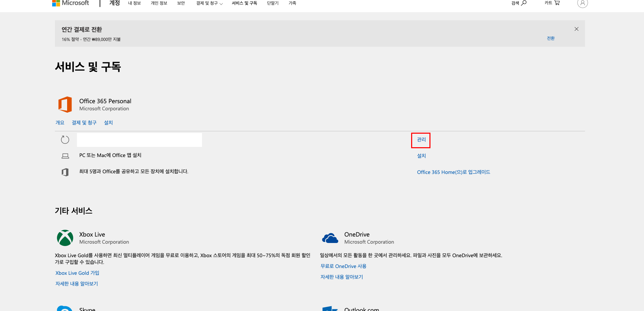644x311 pixels.
Task: Click the 기타 서비스 heading
Action: 74,211
